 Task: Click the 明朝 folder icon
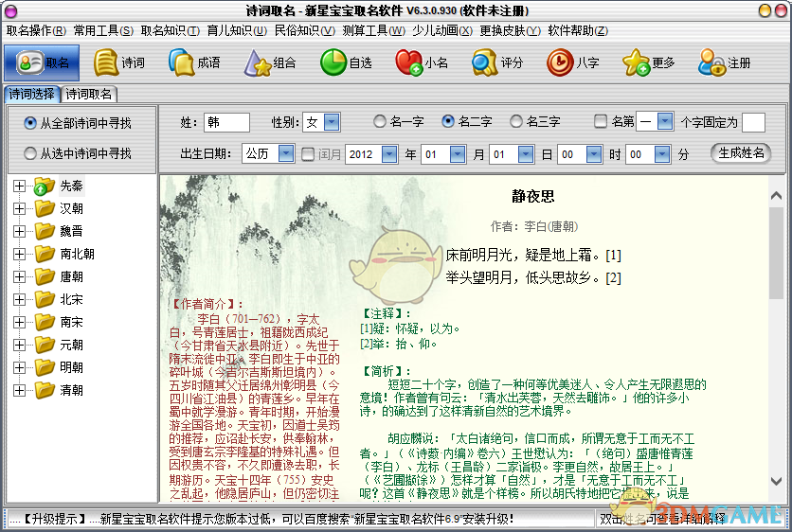[45, 367]
